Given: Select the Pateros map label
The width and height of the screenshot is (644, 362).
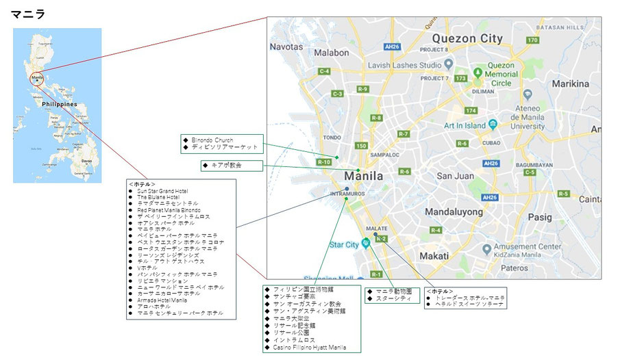Looking at the screenshot, I should (515, 268).
